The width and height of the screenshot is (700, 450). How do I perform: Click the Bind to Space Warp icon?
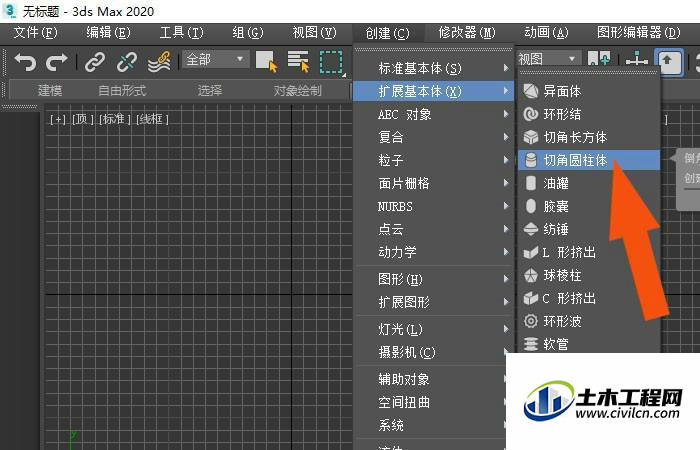(x=159, y=62)
